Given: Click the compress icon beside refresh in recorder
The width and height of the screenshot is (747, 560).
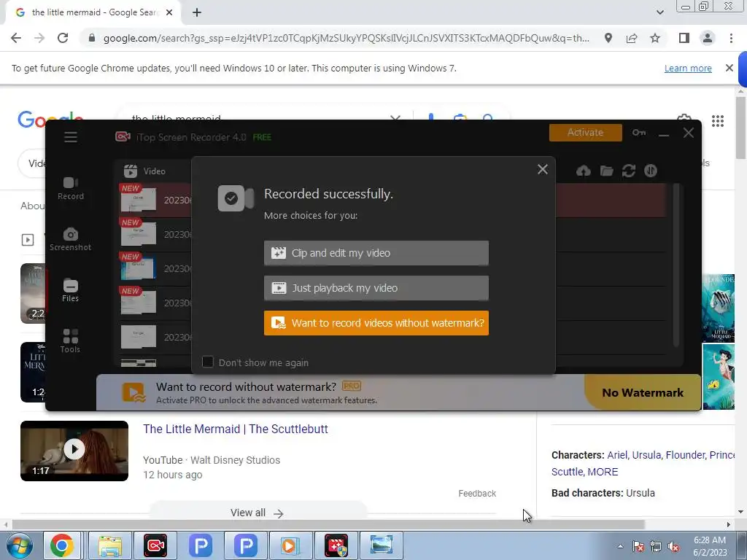Looking at the screenshot, I should point(650,171).
